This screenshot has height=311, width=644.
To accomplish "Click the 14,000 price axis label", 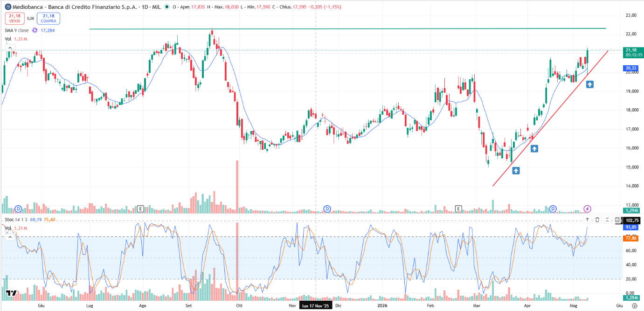I will point(632,186).
